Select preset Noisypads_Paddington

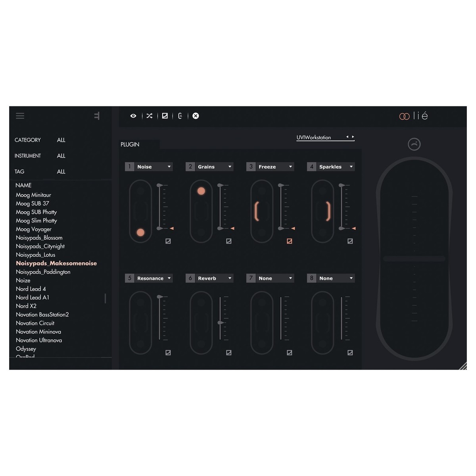(43, 272)
